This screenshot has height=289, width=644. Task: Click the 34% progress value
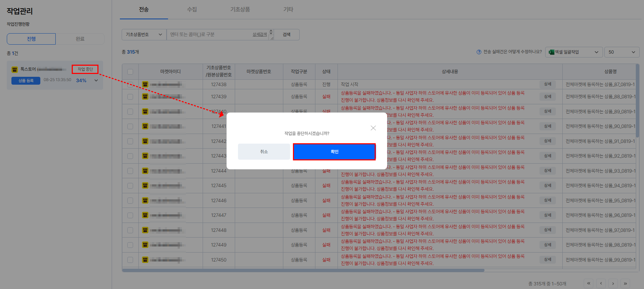tap(81, 81)
